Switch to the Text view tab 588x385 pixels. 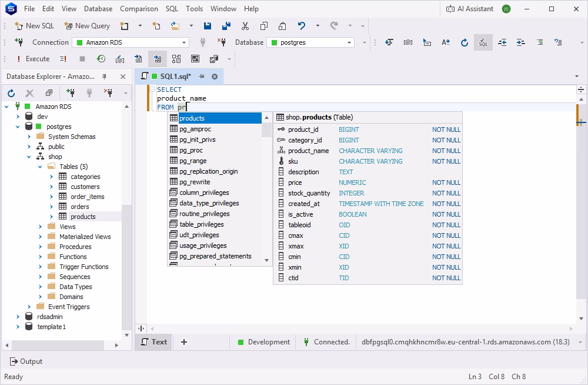point(153,342)
